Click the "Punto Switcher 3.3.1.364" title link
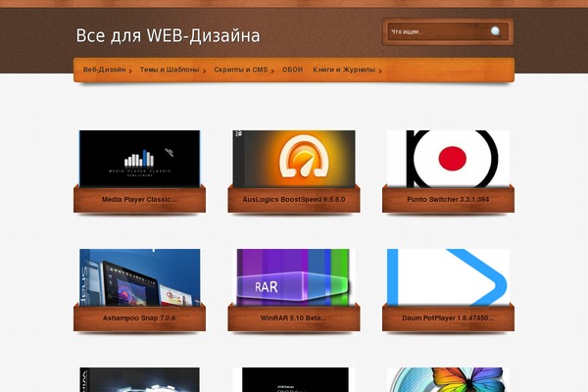588x392 pixels. [x=448, y=200]
